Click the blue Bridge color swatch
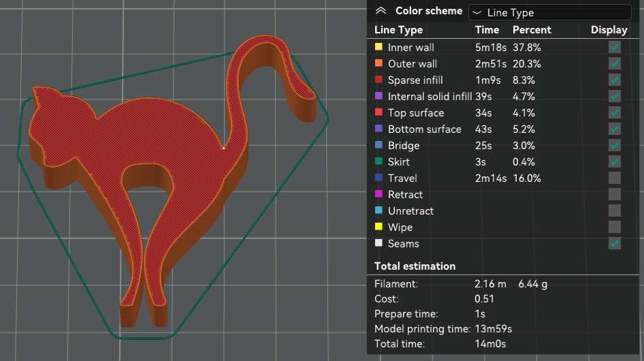The height and width of the screenshot is (361, 644). [379, 144]
